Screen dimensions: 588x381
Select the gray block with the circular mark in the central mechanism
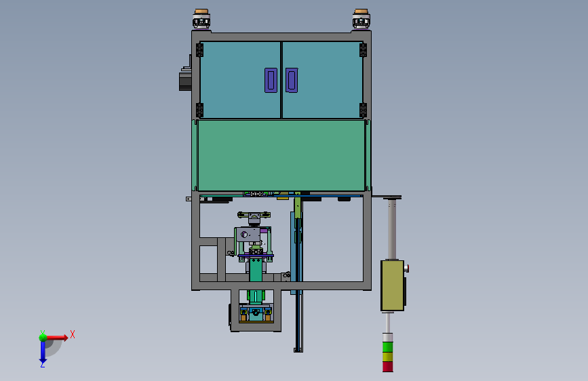pos(248,235)
